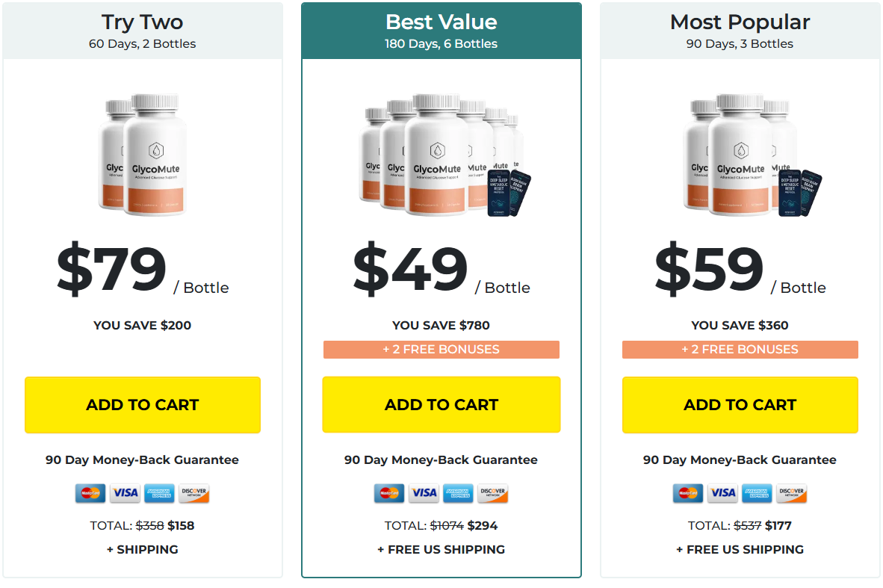Select the American Express icon under Most Popular

757,493
